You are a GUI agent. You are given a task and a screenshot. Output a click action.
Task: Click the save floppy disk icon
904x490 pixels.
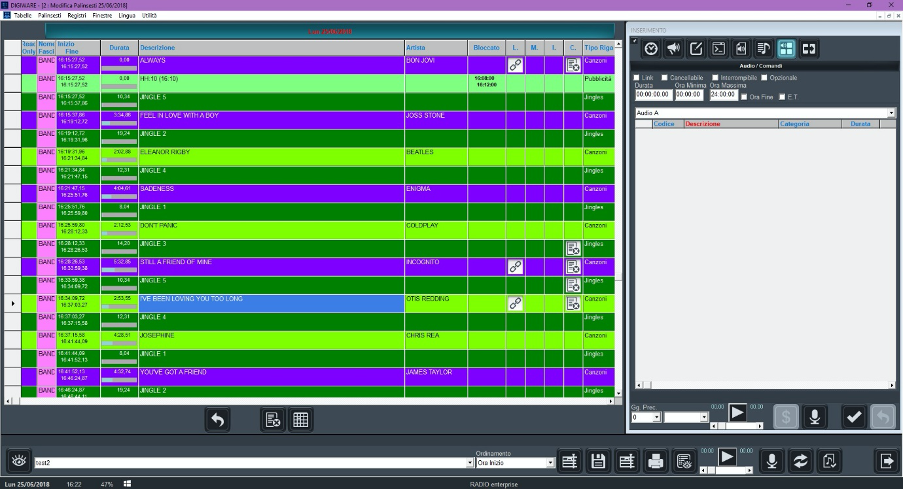pos(599,460)
